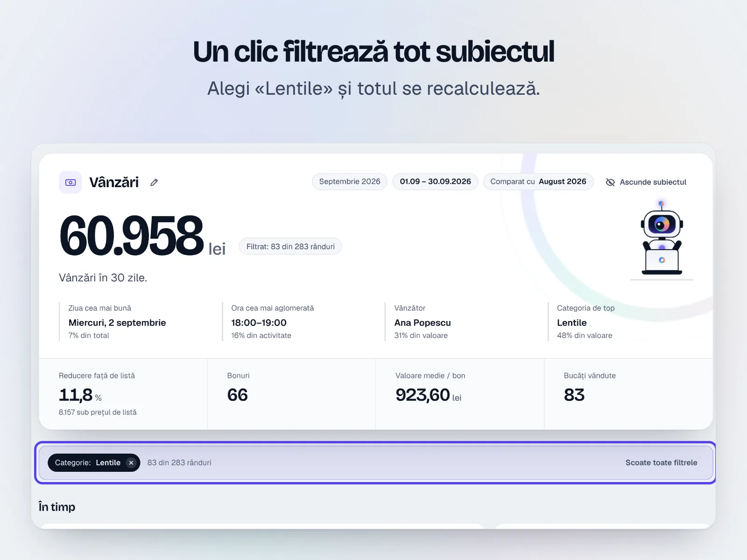This screenshot has width=747, height=560.
Task: Click Miercuri, 2 septembrie best day
Action: [117, 322]
